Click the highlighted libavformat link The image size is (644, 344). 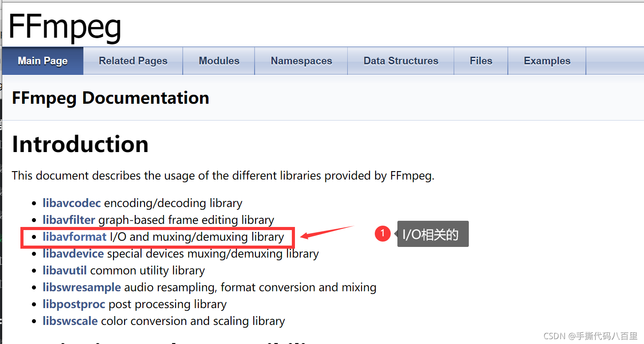tap(75, 237)
